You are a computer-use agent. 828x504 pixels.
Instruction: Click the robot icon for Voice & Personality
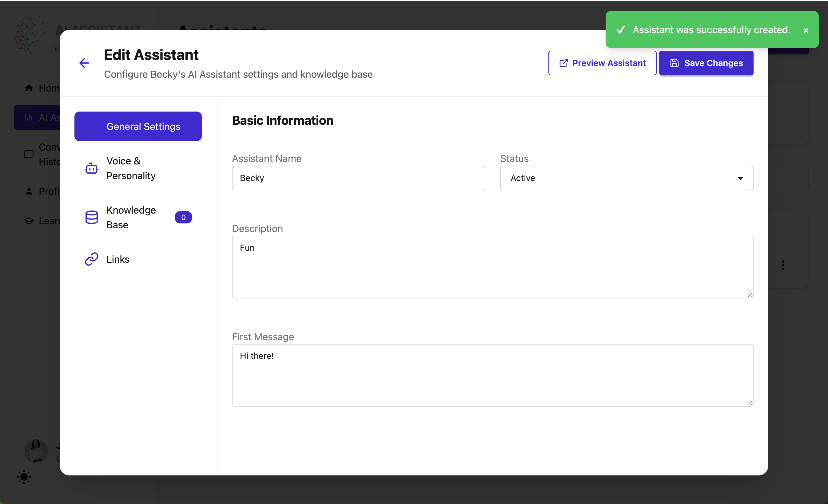click(91, 168)
